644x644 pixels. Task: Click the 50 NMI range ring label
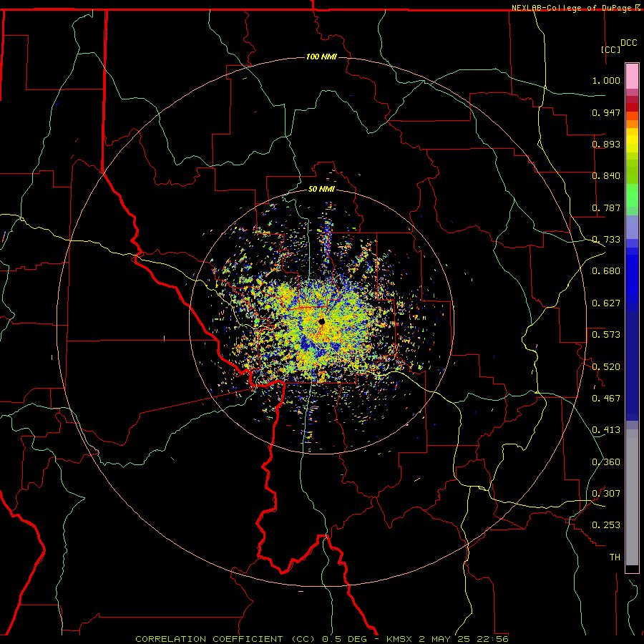click(321, 189)
